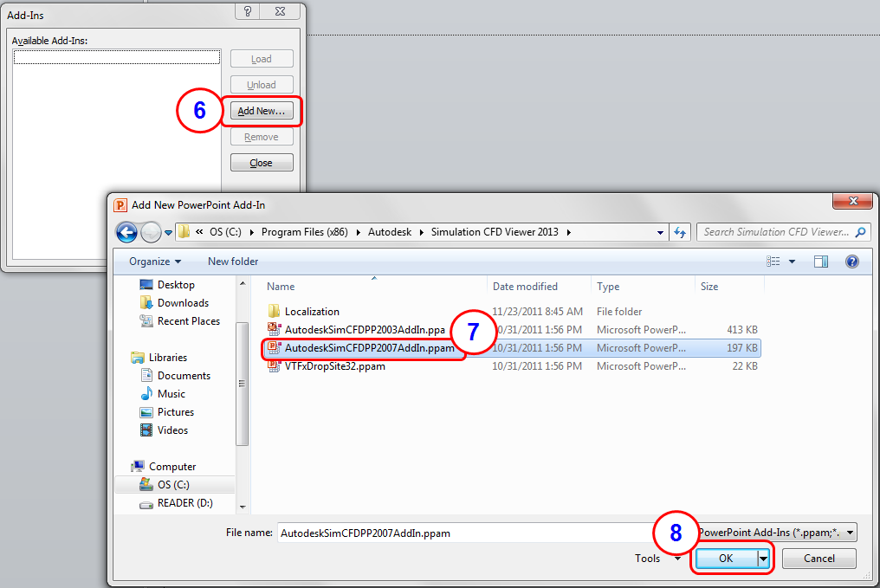Select Downloads in navigation pane
The width and height of the screenshot is (880, 588).
(183, 303)
